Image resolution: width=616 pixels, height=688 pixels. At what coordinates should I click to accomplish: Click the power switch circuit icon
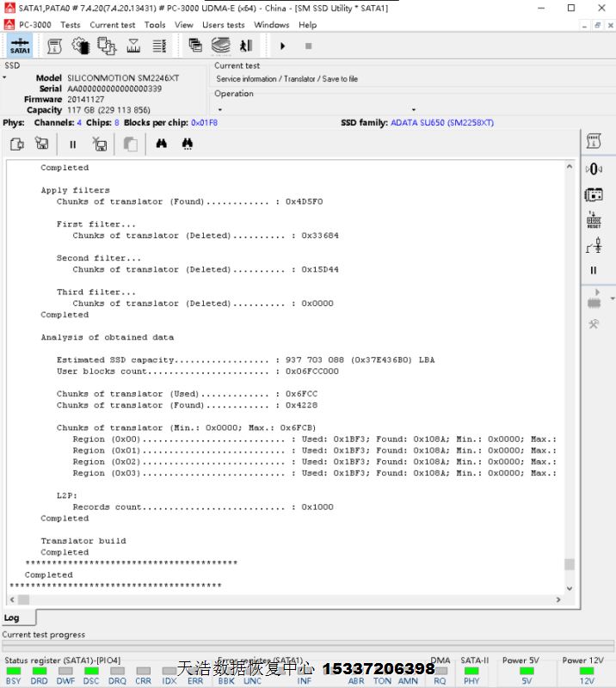(594, 246)
